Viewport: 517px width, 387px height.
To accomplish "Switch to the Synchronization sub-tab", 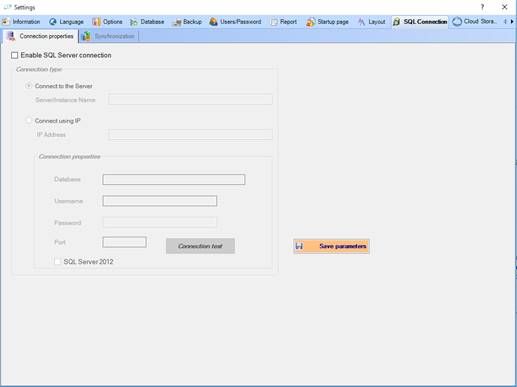I will pos(109,36).
